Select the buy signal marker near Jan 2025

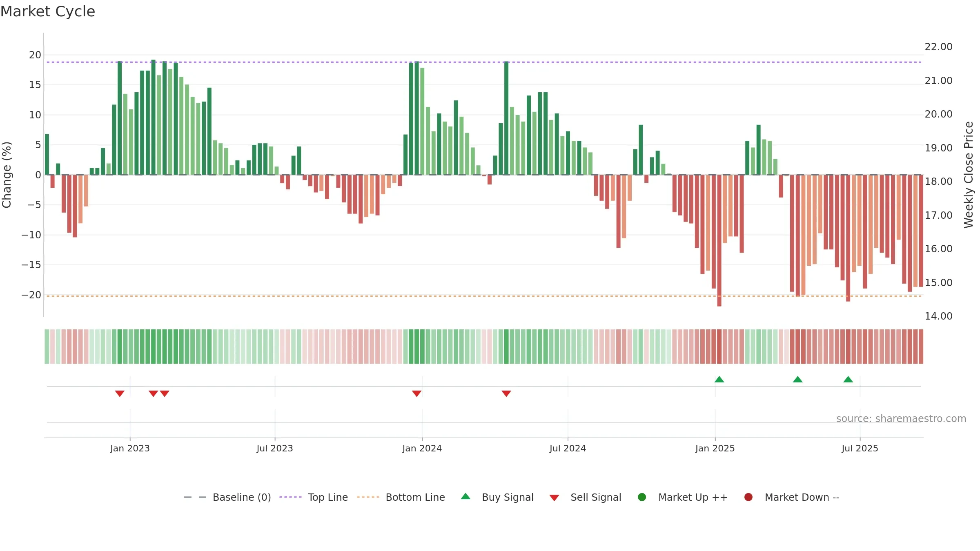point(719,380)
